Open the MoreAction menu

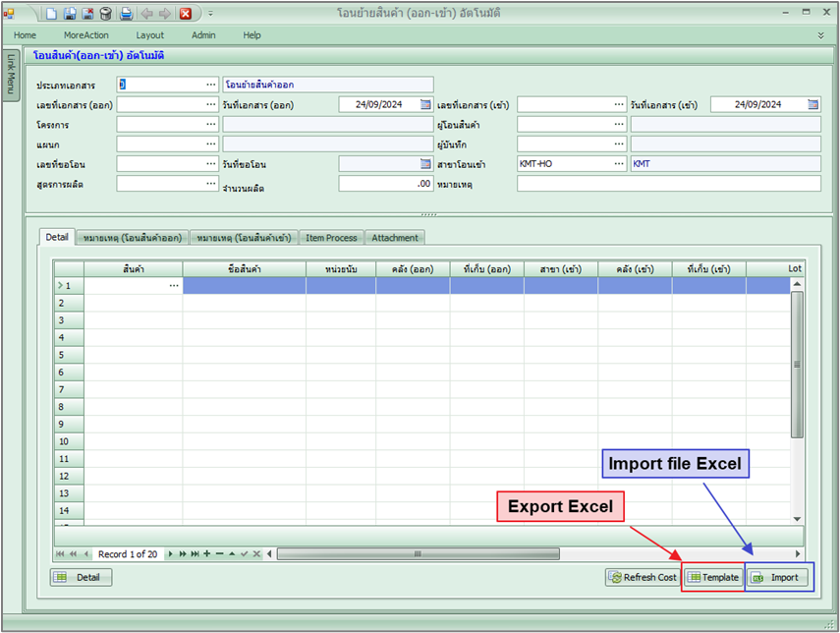pos(86,34)
